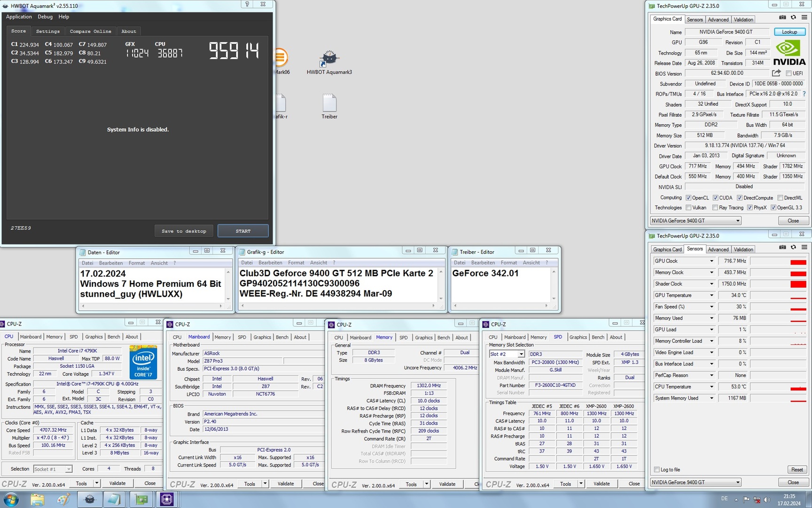The width and height of the screenshot is (812, 508).
Task: Open Paint from the taskbar
Action: pos(63,499)
